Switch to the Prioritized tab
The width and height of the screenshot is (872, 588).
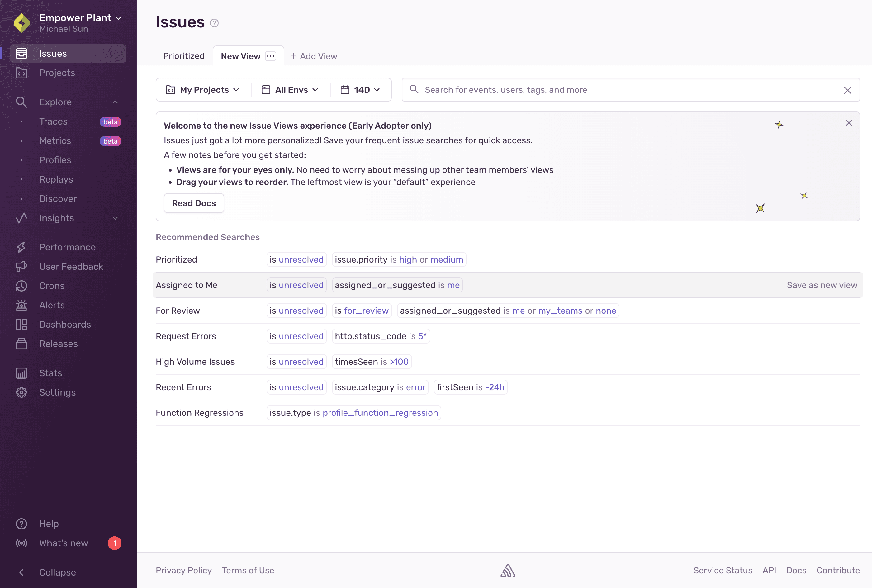coord(184,55)
